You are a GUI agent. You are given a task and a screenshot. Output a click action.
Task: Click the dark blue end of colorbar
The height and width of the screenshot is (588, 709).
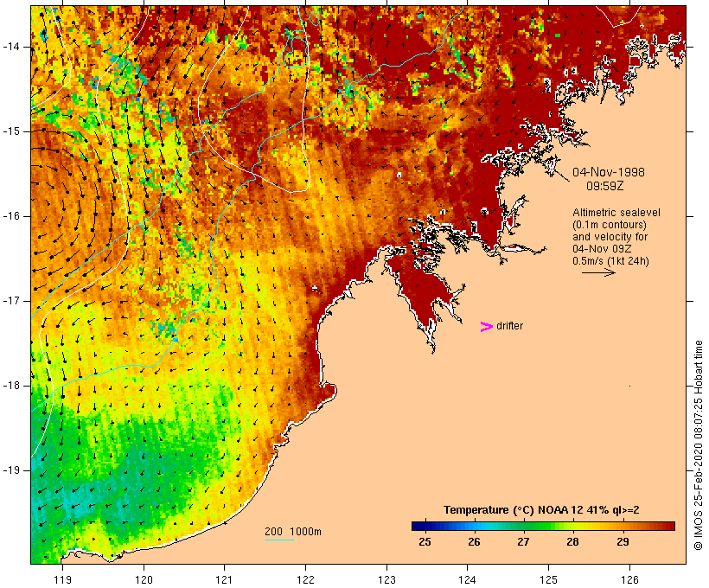click(x=418, y=526)
